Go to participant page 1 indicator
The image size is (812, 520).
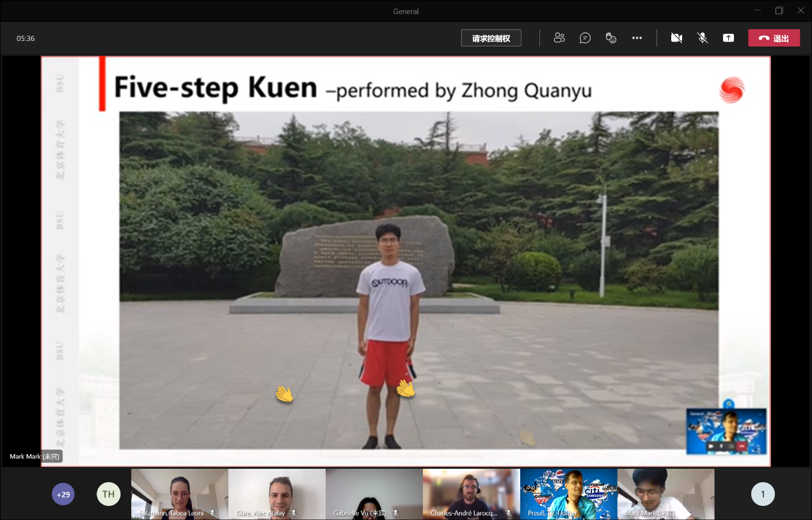pos(763,494)
